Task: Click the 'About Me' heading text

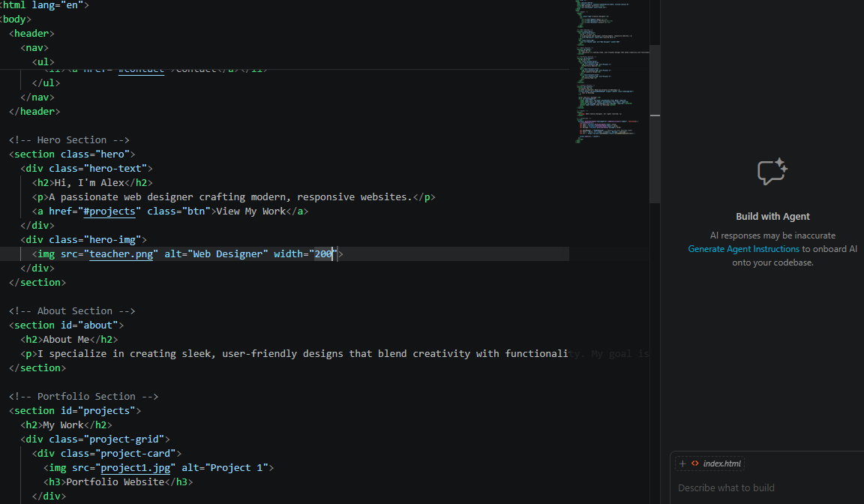Action: (66, 340)
